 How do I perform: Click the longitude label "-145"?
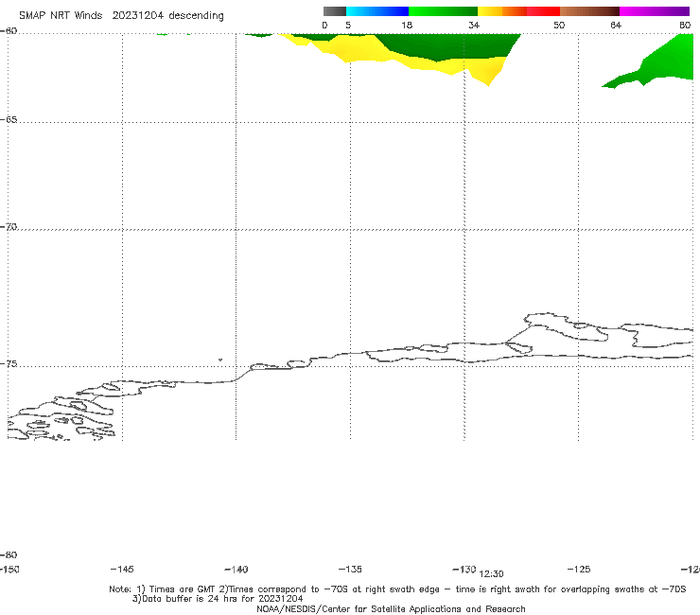(x=122, y=569)
